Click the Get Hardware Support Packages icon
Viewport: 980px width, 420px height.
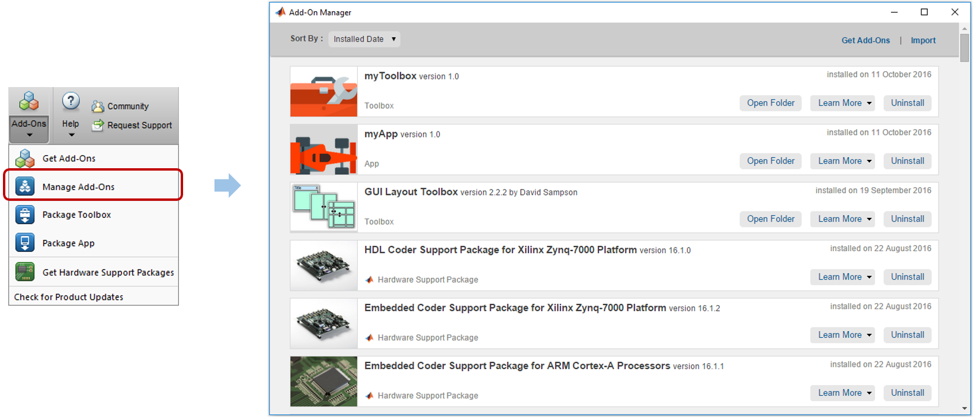[25, 272]
